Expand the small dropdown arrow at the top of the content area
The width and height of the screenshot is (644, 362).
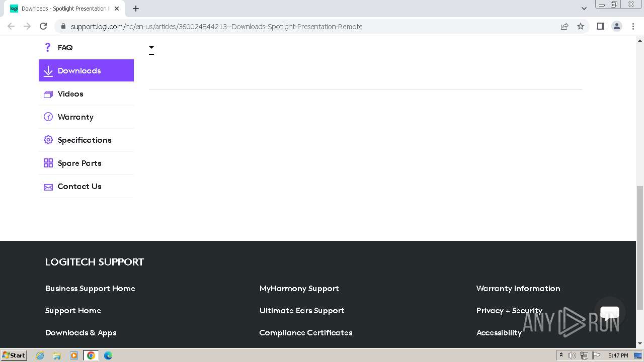151,48
